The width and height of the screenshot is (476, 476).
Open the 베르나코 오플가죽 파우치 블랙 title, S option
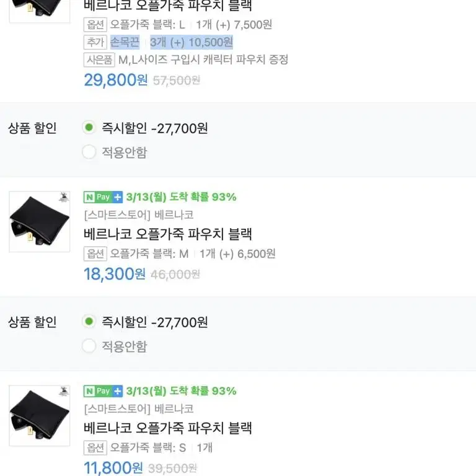167,428
